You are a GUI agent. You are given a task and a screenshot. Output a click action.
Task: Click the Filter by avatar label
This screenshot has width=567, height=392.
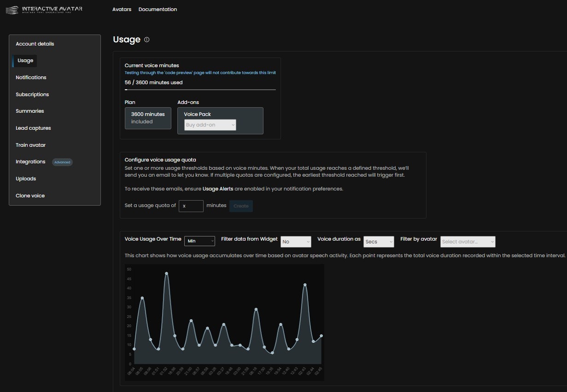pos(419,239)
